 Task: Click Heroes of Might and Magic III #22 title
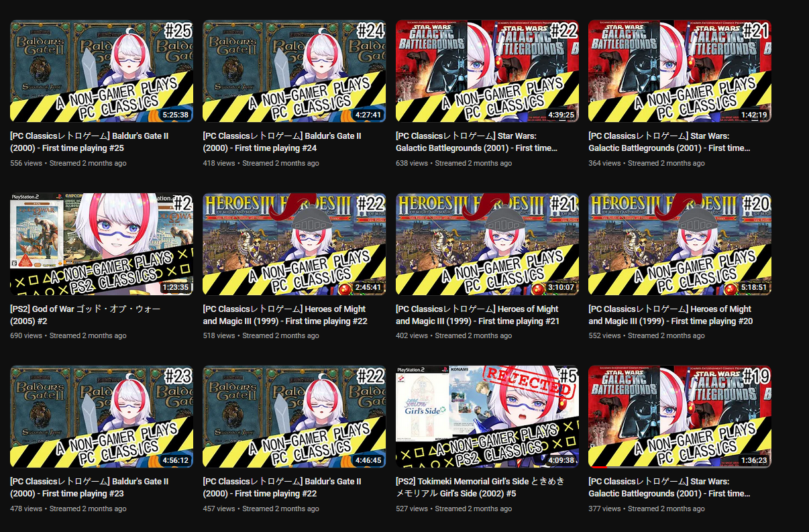coord(285,315)
